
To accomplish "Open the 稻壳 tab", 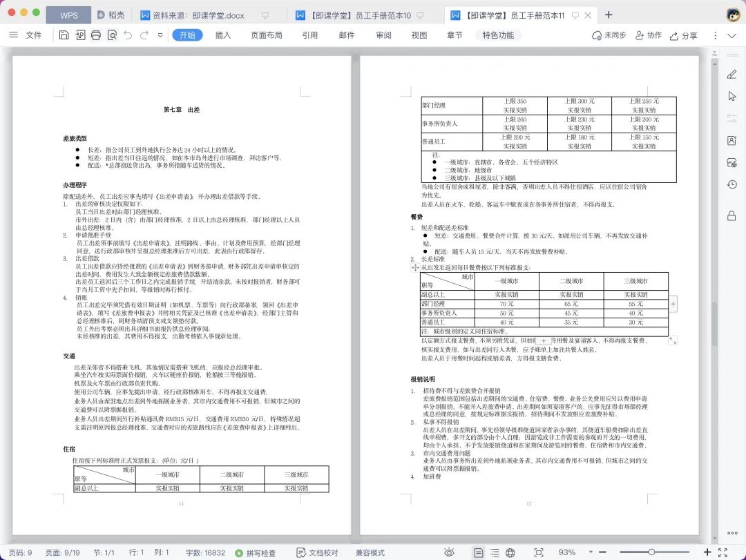I will coord(111,15).
